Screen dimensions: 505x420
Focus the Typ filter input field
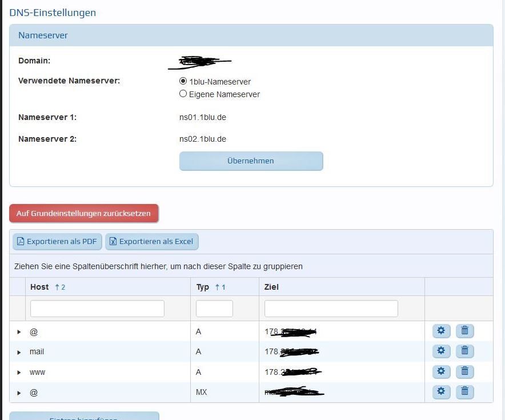click(214, 309)
